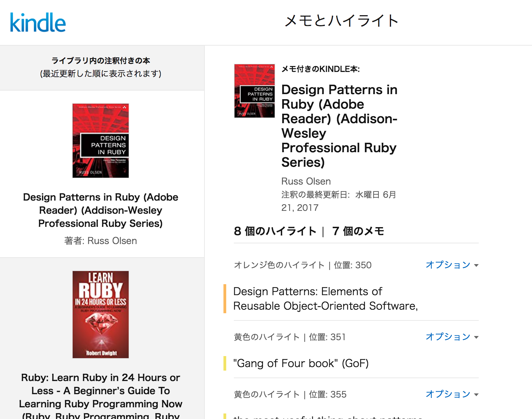532x419 pixels.
Task: Select the Learn Ruby in 24 Hours cover
Action: [x=100, y=314]
